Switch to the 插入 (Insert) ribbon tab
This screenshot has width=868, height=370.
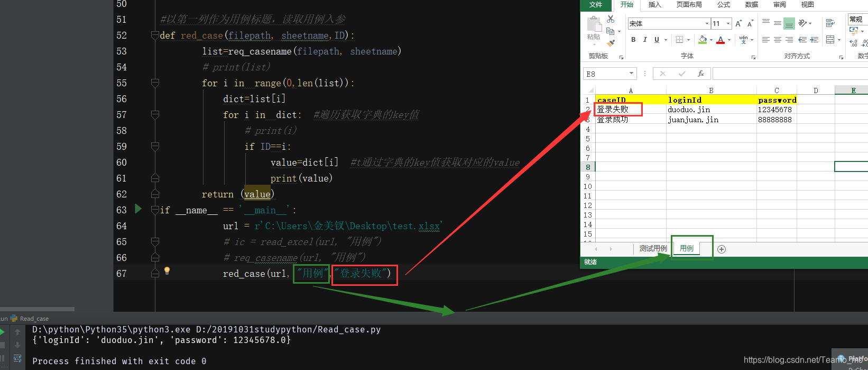click(655, 5)
